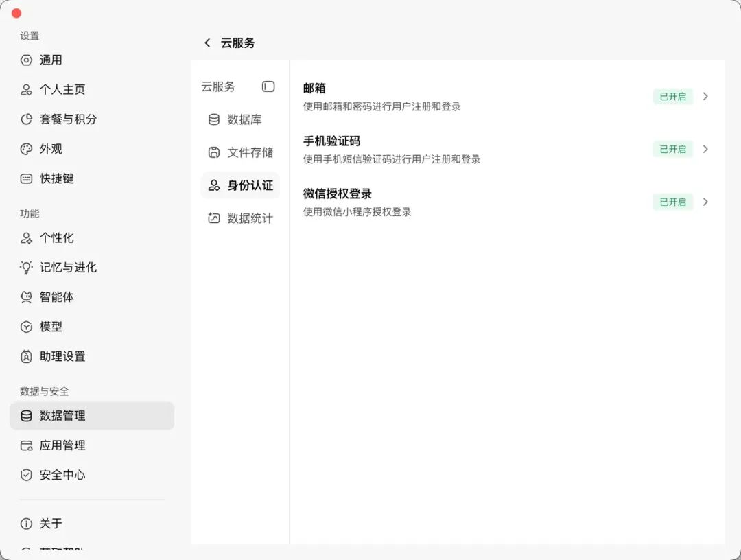
Task: Click the 关于 info icon
Action: point(27,524)
